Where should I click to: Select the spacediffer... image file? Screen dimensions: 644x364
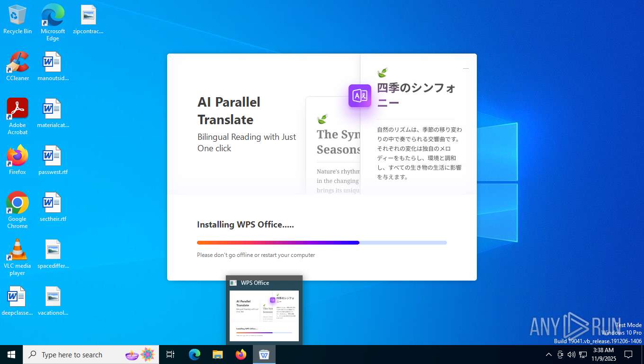pos(53,254)
